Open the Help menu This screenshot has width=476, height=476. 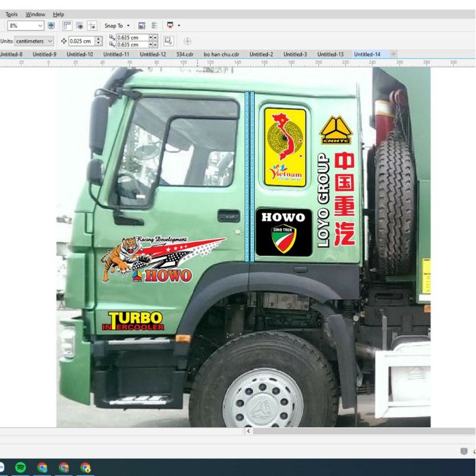coord(58,14)
